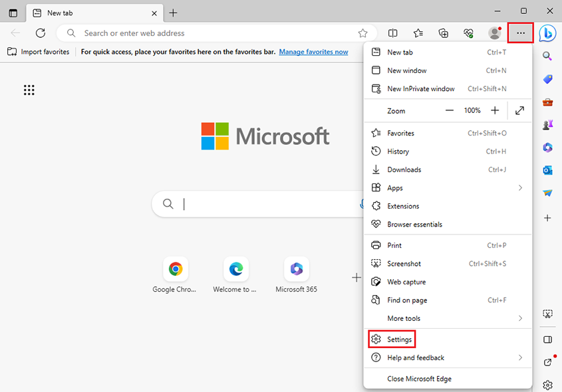Decrease zoom with minus button
The height and width of the screenshot is (392, 562).
point(450,110)
